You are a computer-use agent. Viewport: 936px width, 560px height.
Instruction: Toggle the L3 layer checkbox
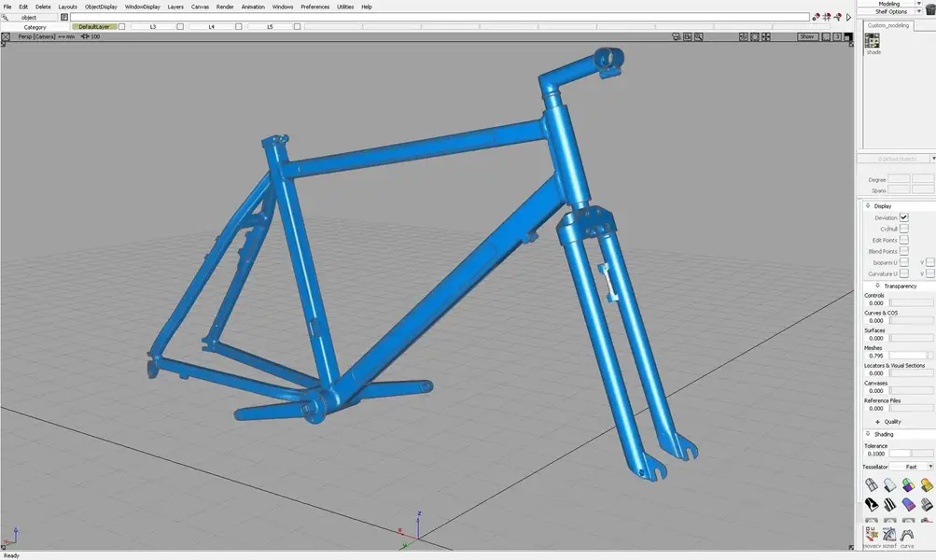coord(180,27)
